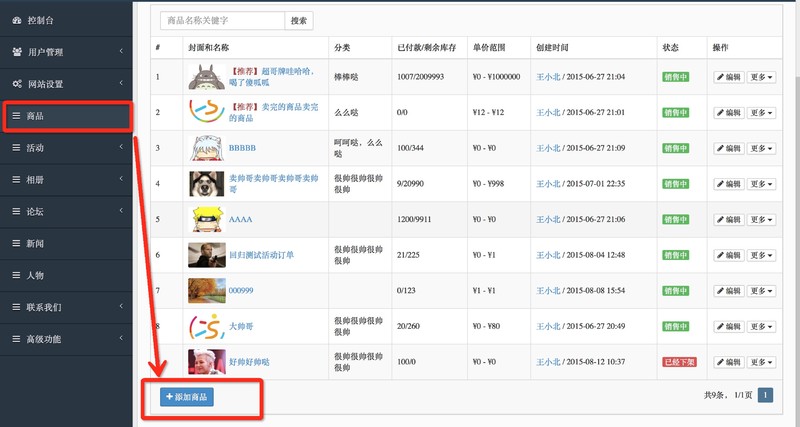This screenshot has width=800, height=427.
Task: Expand 用户管理 submenu chevron
Action: 121,51
